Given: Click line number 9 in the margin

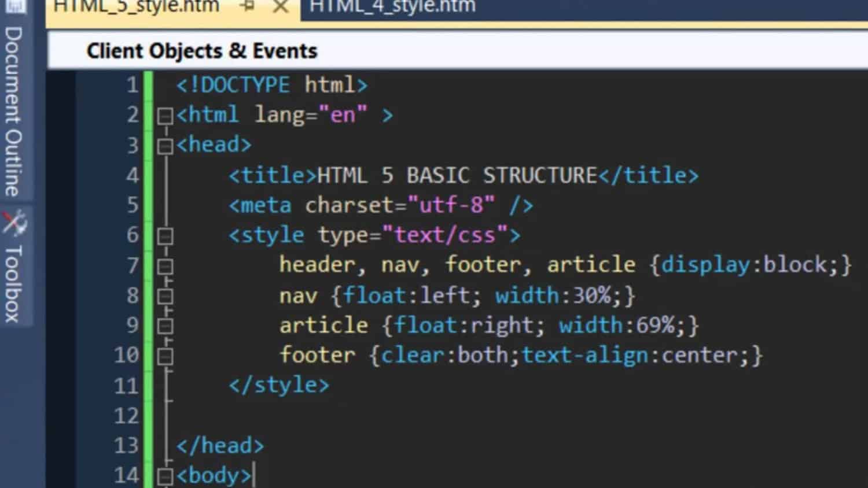Looking at the screenshot, I should point(132,325).
